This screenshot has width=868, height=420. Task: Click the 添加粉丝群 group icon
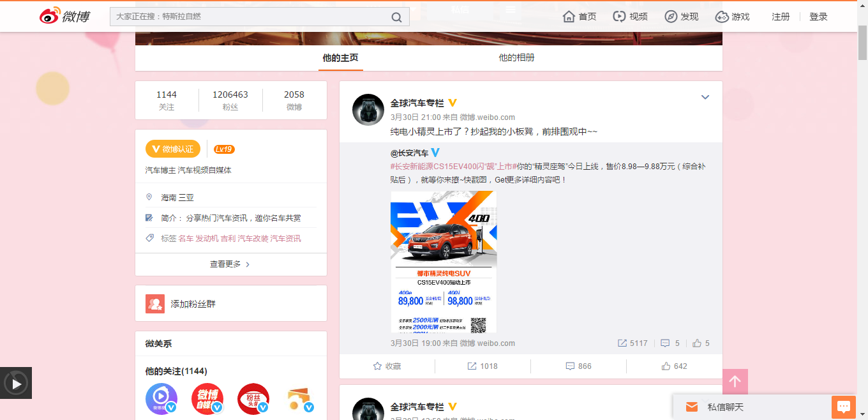[x=155, y=304]
